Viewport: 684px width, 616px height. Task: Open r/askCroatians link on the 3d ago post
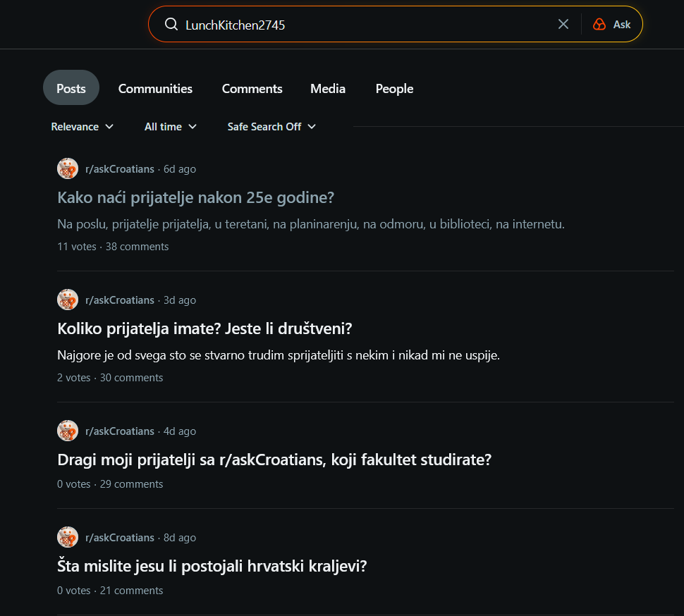click(x=120, y=300)
